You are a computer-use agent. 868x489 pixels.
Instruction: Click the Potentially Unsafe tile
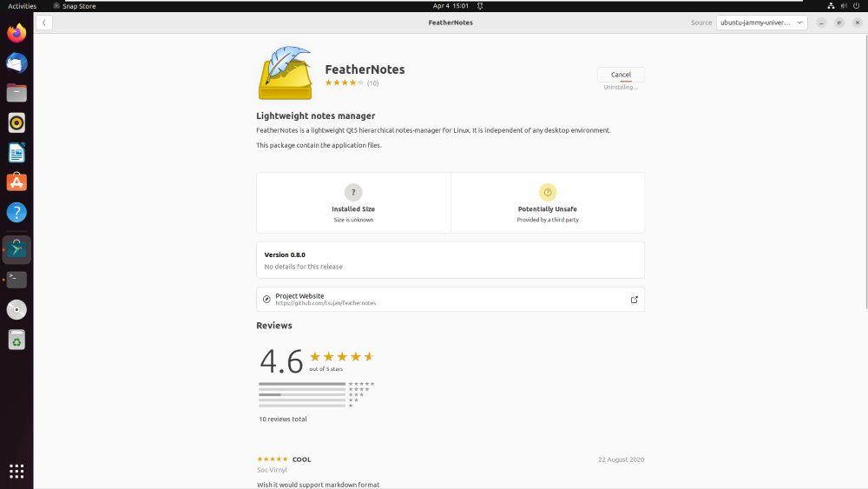(x=548, y=202)
